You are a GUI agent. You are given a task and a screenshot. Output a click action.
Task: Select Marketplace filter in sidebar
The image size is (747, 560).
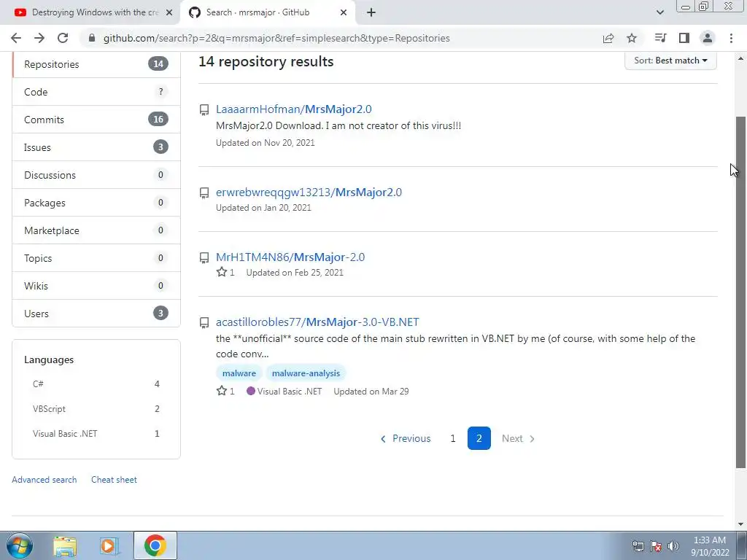tap(96, 230)
